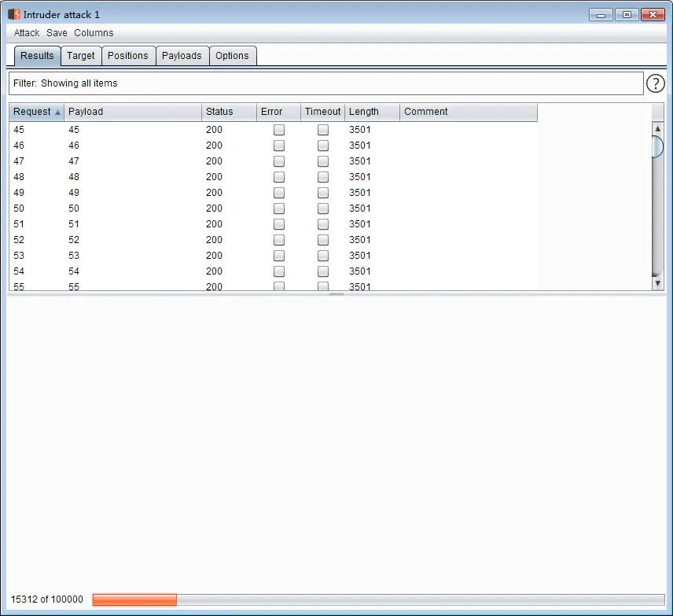Open the Options tab
673x616 pixels.
[x=232, y=56]
